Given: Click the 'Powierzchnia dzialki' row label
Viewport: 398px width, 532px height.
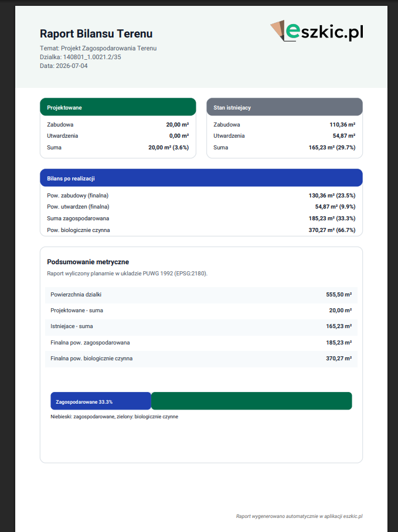Looking at the screenshot, I should (x=76, y=295).
